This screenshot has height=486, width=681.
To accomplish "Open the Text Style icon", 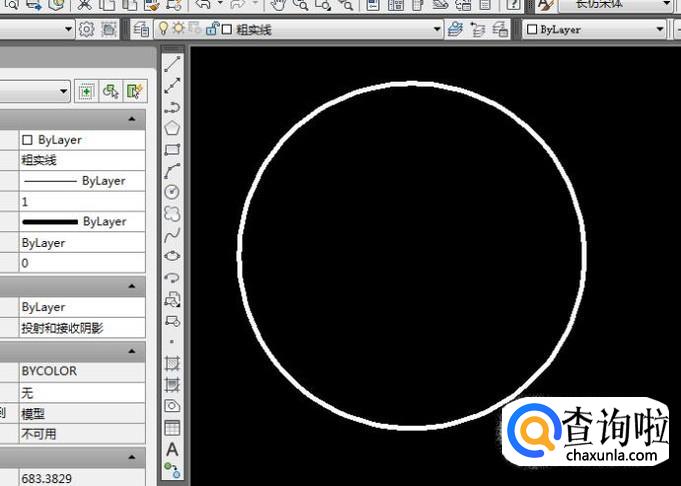I will tap(545, 5).
